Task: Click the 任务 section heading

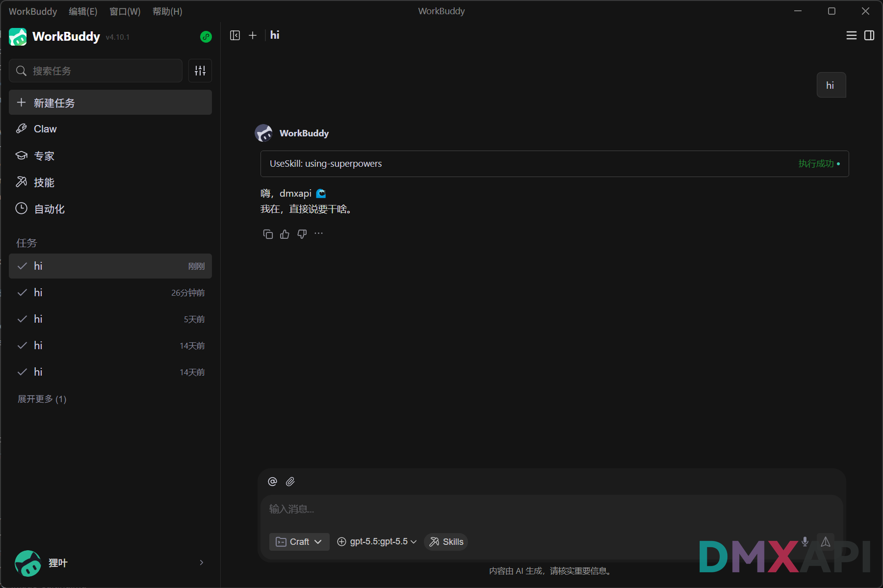Action: 26,243
